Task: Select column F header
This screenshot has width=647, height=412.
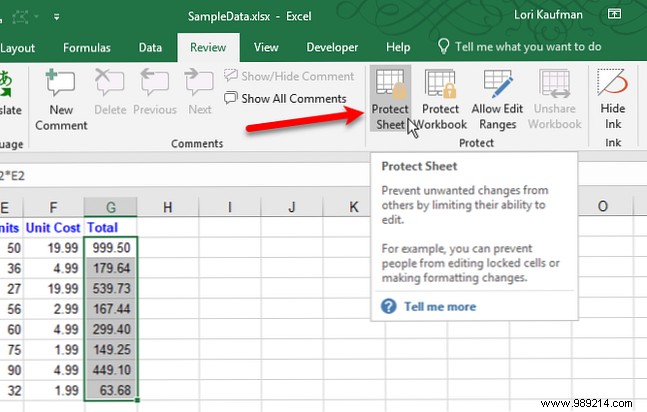Action: (x=53, y=206)
